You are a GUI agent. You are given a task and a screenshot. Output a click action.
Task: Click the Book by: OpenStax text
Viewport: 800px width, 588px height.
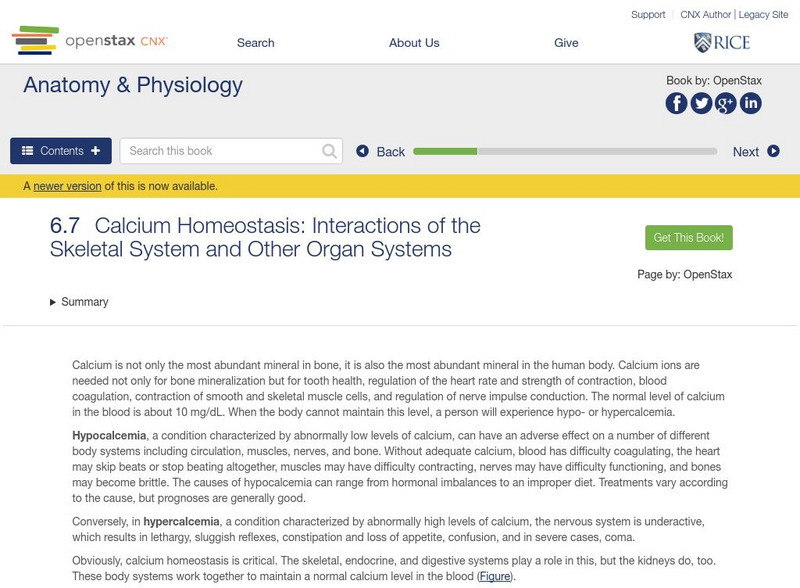(x=714, y=81)
